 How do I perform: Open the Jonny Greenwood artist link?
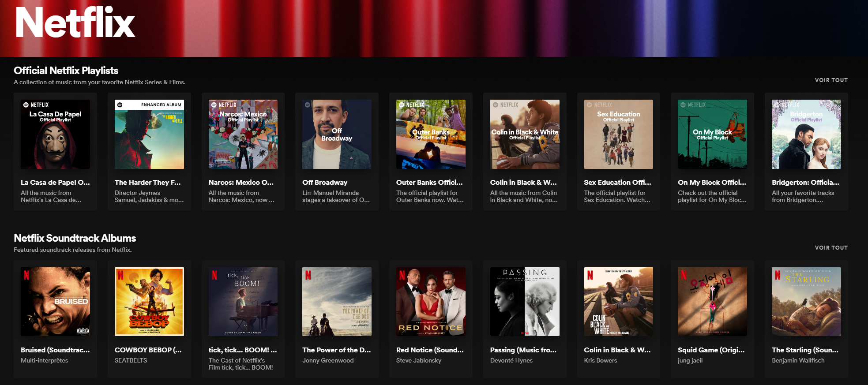click(328, 361)
